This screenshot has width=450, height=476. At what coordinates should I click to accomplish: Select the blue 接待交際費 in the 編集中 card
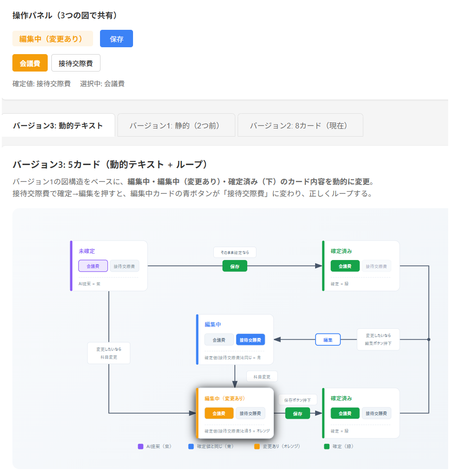click(x=250, y=339)
